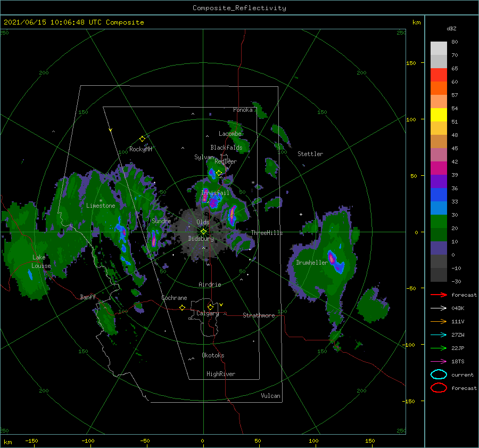Click the dBZ legend heading
Image resolution: width=479 pixels, height=448 pixels.
(451, 28)
